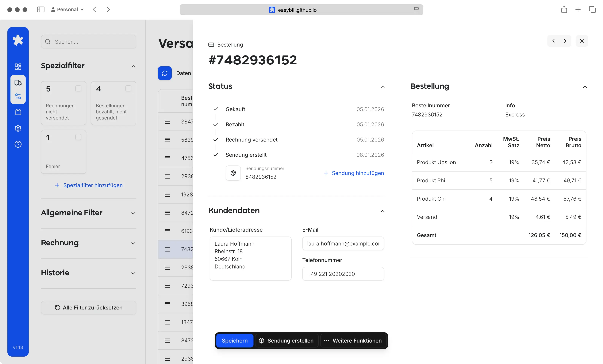The width and height of the screenshot is (603, 364).
Task: Collapse the Kundendaten section
Action: [382, 211]
